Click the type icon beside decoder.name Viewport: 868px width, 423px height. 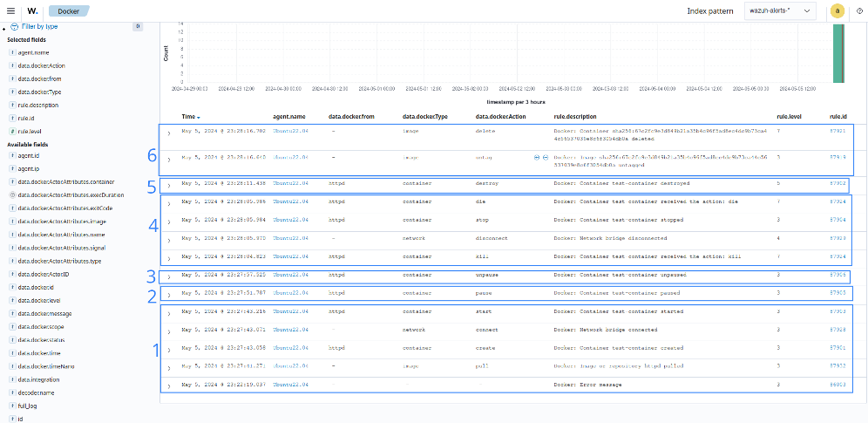pos(12,392)
